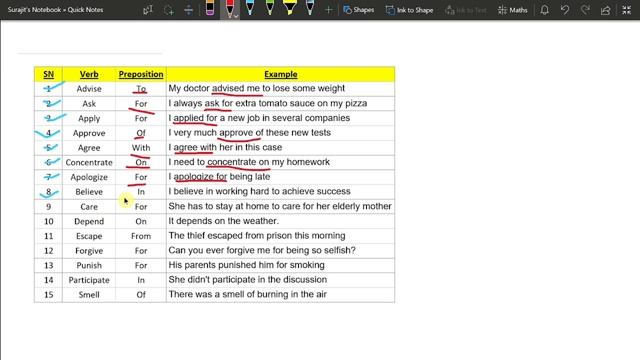Image resolution: width=640 pixels, height=360 pixels.
Task: Undo the last ink stroke
Action: point(565,10)
